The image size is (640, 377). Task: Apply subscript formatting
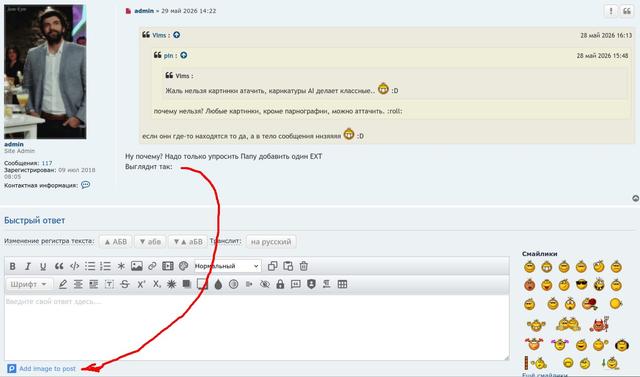pyautogui.click(x=157, y=284)
